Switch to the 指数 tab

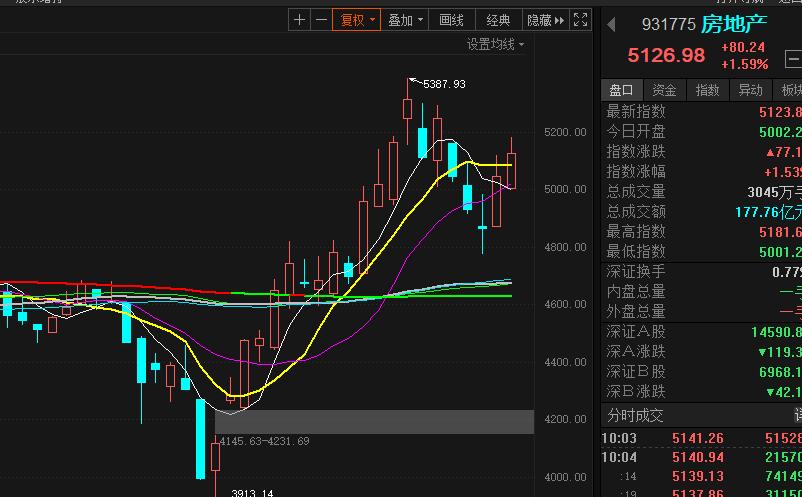[x=707, y=91]
